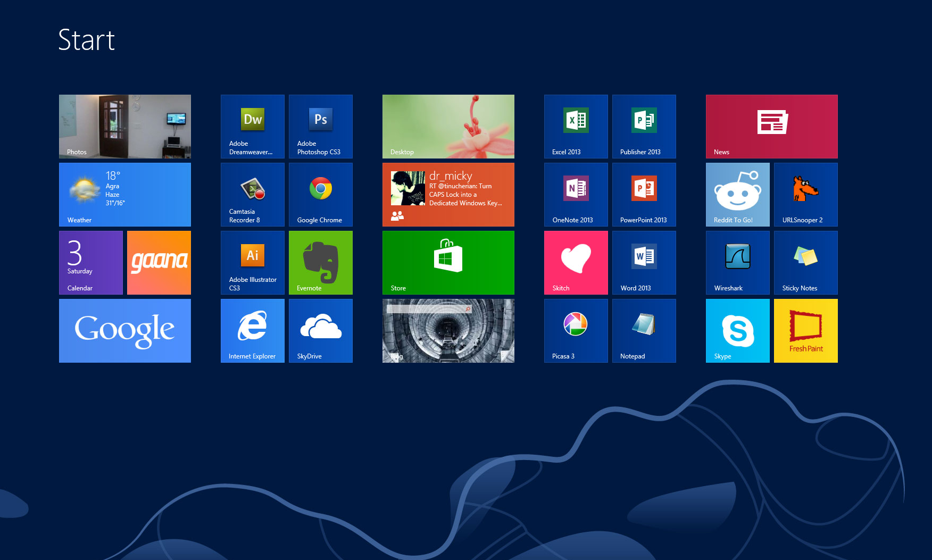Open the Windows Store tile

pyautogui.click(x=448, y=263)
